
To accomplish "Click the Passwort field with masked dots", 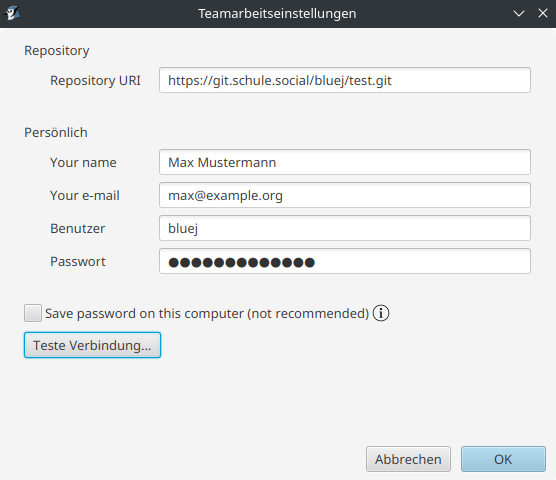I will pyautogui.click(x=345, y=261).
